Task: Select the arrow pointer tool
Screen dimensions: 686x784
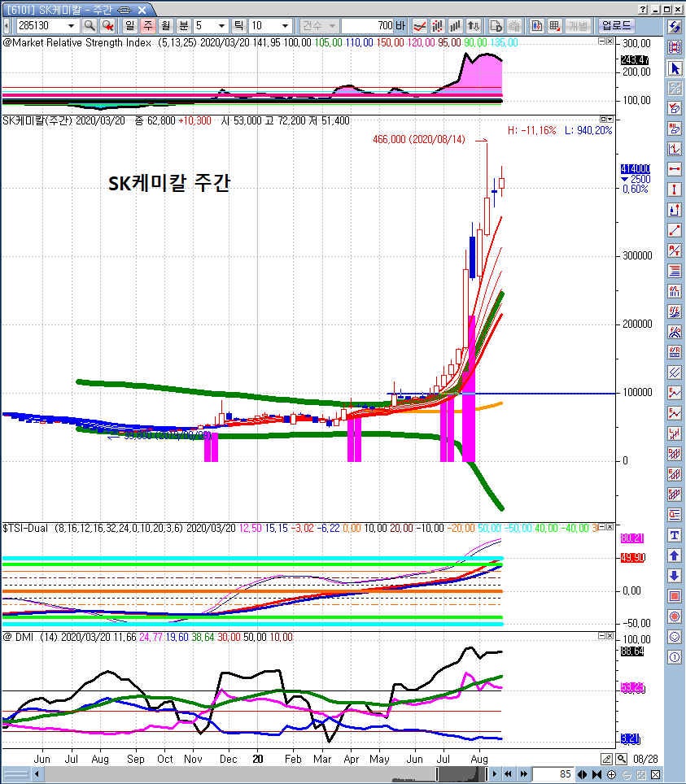Action: tap(675, 68)
